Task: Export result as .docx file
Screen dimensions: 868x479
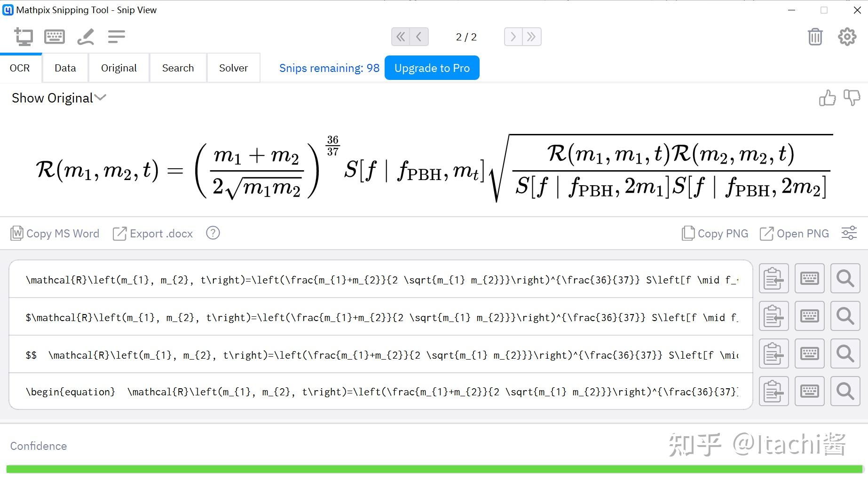Action: pyautogui.click(x=152, y=233)
